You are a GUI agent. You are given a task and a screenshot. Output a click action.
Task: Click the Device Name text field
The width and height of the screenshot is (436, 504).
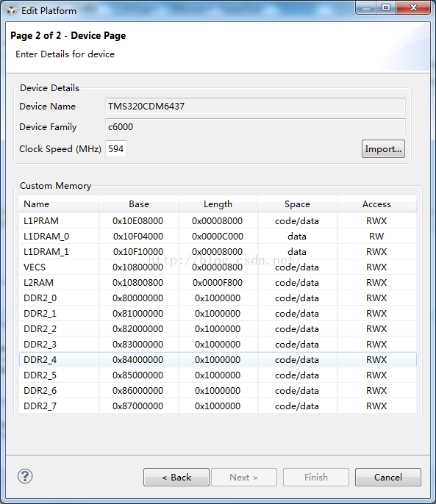pos(255,106)
